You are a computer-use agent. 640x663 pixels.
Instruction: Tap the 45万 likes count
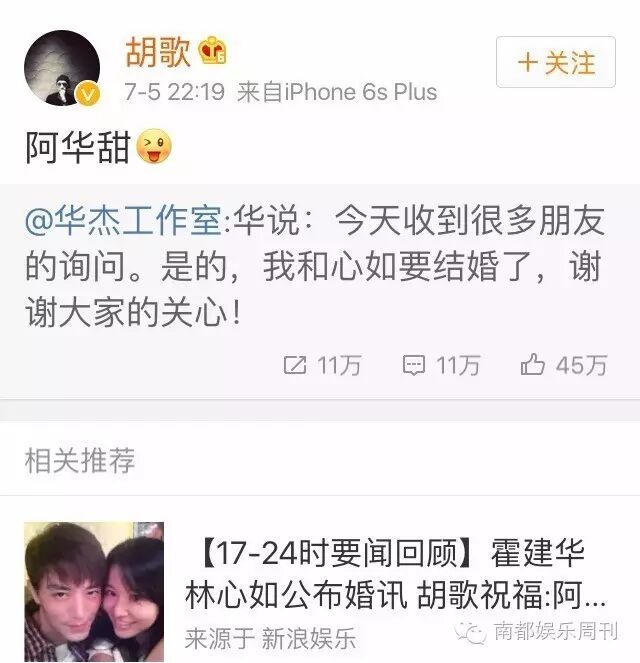tap(582, 365)
